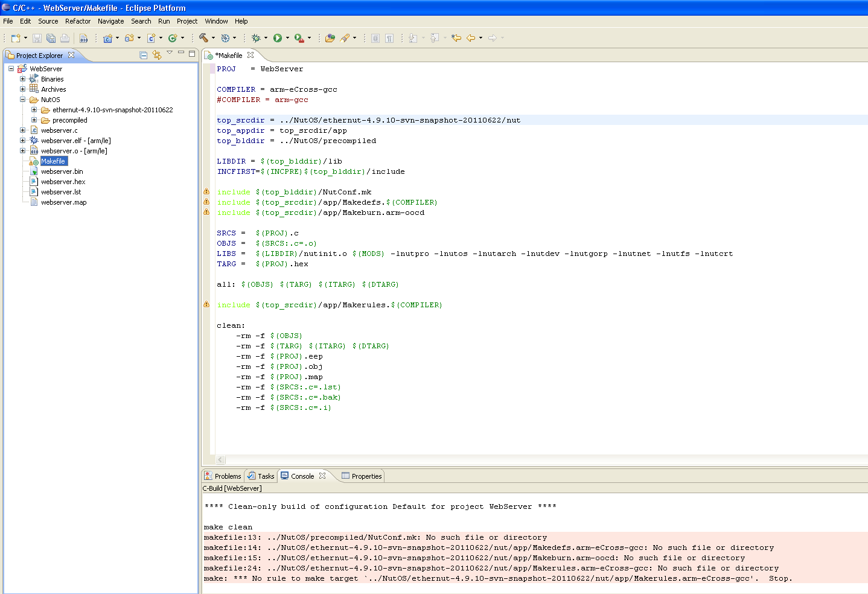
Task: Toggle Show Whitespace Characters pilcrow icon
Action: 389,38
